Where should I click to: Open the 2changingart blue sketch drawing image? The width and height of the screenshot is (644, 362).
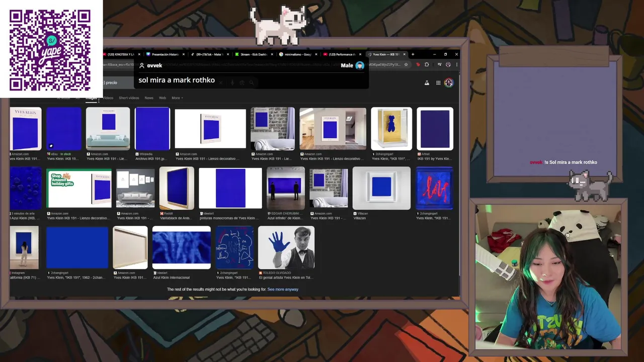pos(234,247)
